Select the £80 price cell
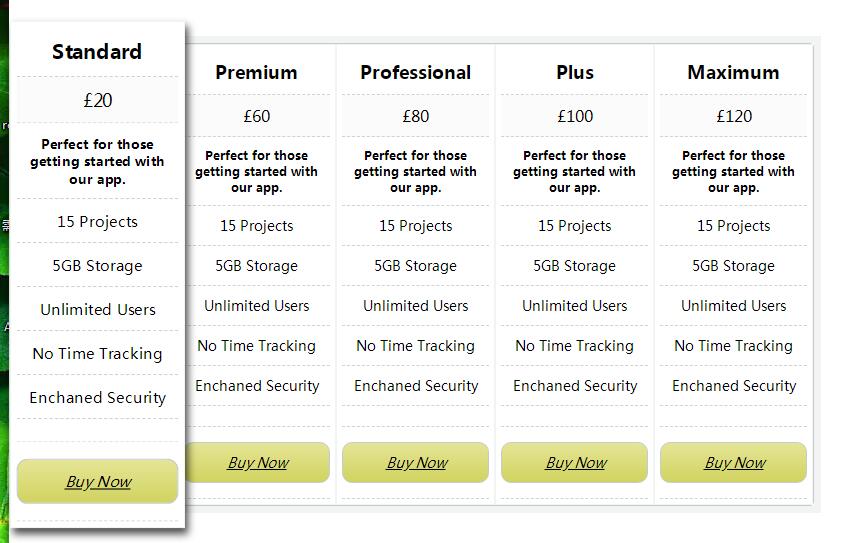Image resolution: width=851 pixels, height=543 pixels. coord(416,116)
